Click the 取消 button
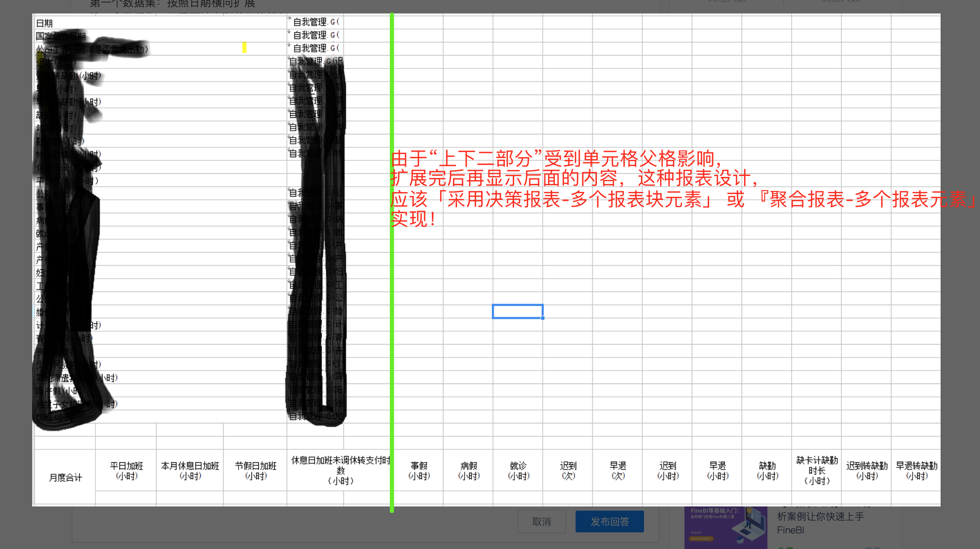The image size is (980, 549). pos(541,521)
